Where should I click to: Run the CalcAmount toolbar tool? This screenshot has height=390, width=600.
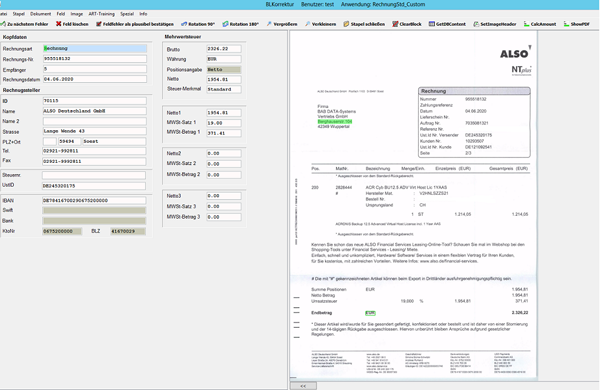click(540, 24)
